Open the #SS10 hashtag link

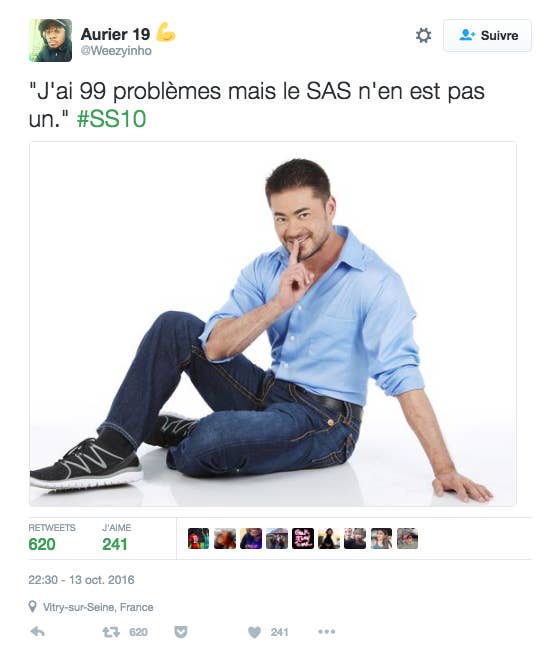point(111,119)
